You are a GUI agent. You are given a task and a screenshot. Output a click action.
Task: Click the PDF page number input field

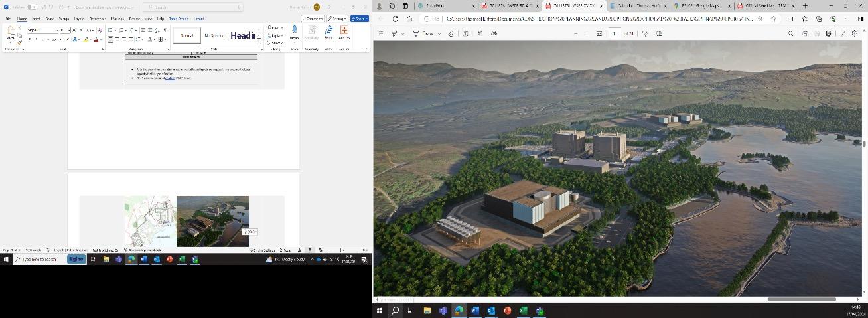point(615,33)
